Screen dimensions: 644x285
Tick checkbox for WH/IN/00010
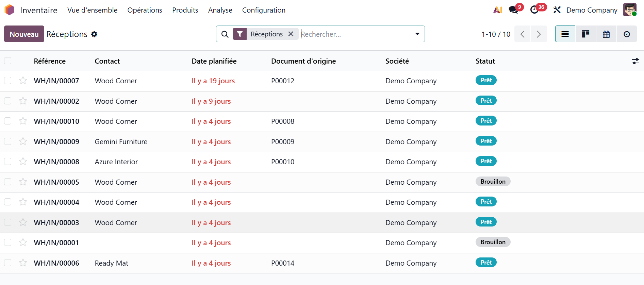pos(7,121)
